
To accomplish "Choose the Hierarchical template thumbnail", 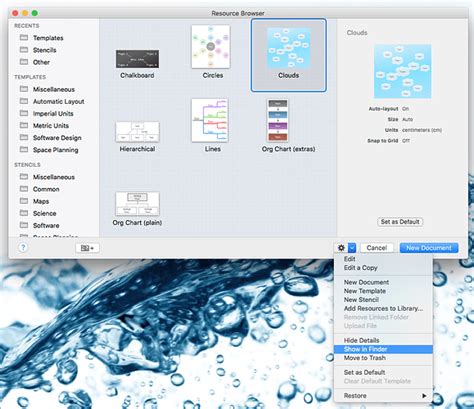I will [137, 132].
